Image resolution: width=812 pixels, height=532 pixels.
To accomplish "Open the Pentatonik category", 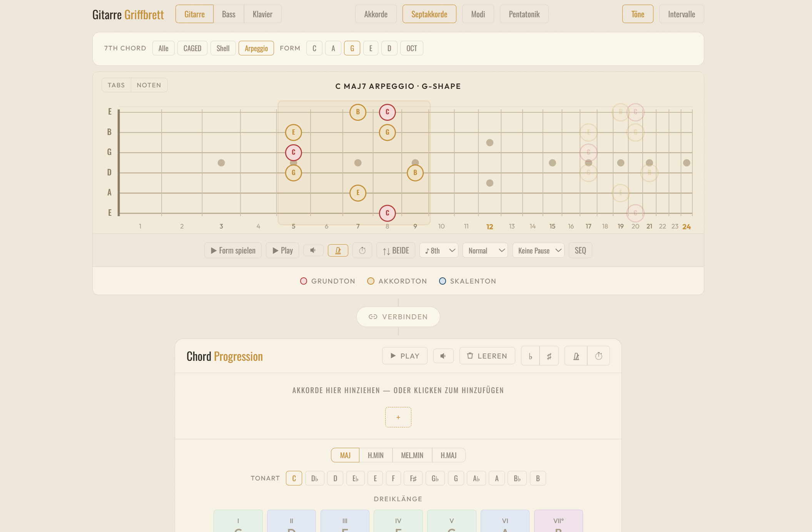I will (x=524, y=14).
